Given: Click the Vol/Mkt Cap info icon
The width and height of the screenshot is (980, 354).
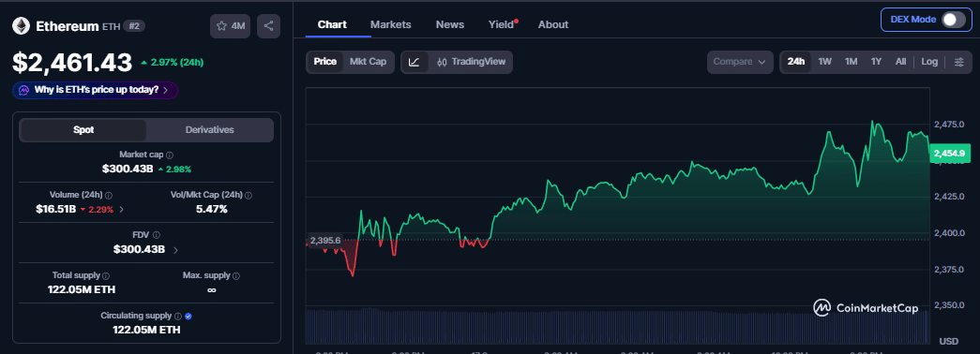Looking at the screenshot, I should tap(249, 195).
